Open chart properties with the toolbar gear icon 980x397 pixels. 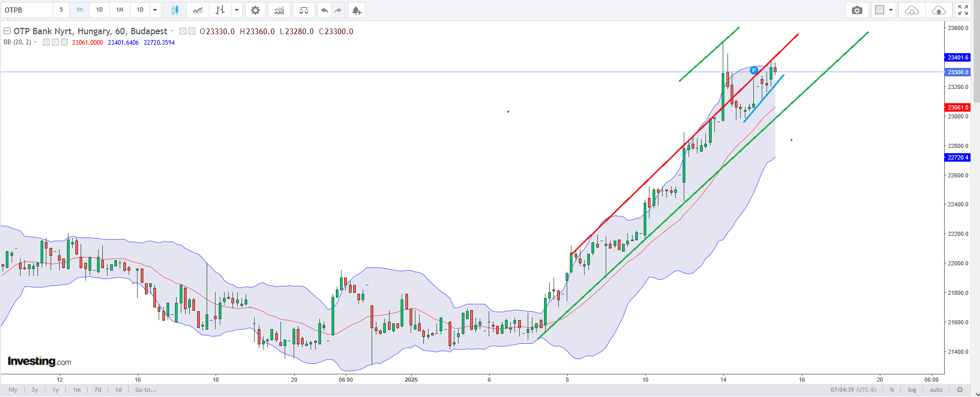255,10
